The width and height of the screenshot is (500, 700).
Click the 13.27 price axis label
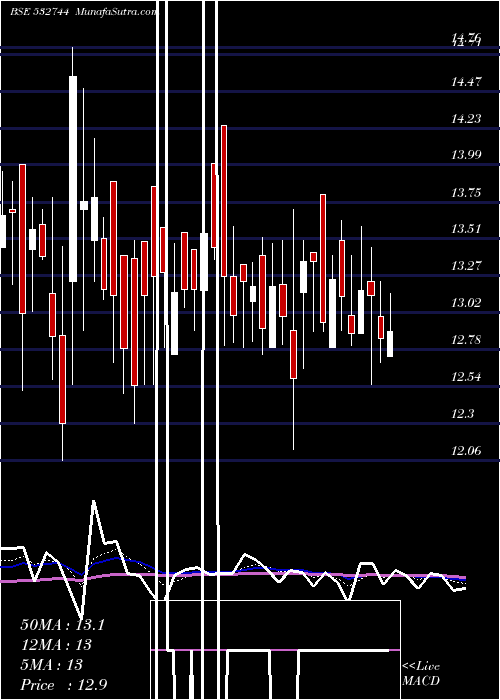pyautogui.click(x=467, y=266)
